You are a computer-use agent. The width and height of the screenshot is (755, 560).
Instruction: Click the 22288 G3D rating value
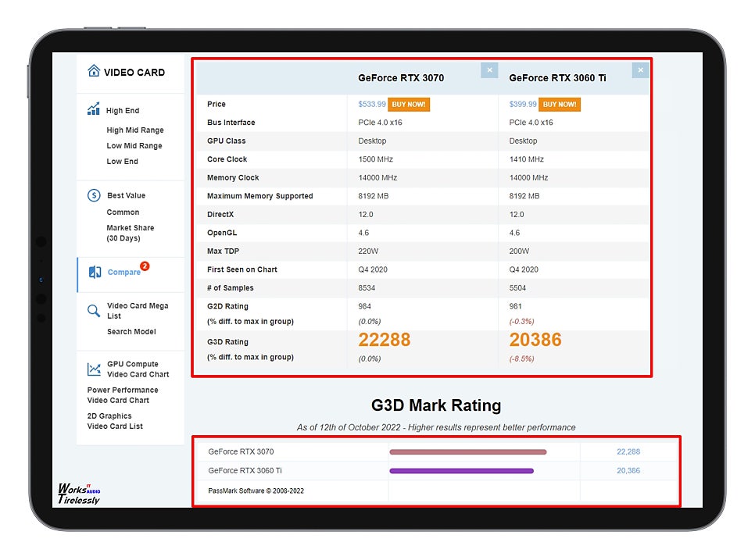(385, 340)
